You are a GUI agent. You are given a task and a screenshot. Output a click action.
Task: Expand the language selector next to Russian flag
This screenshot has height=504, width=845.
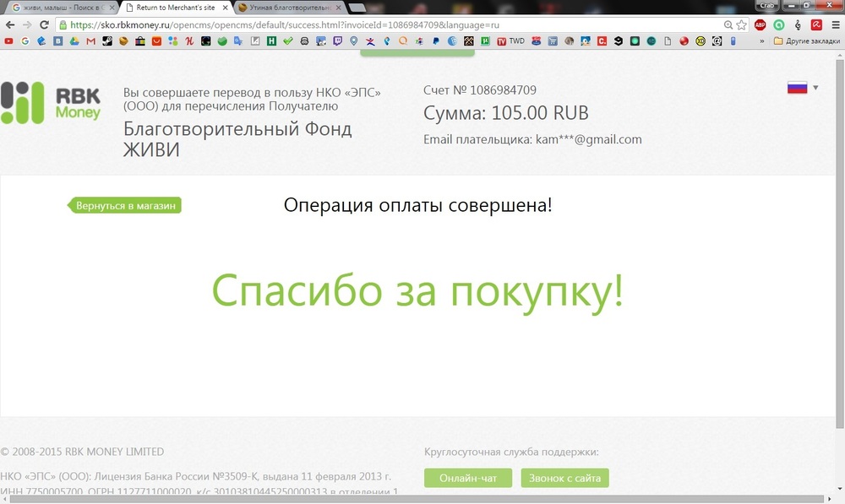tap(815, 88)
